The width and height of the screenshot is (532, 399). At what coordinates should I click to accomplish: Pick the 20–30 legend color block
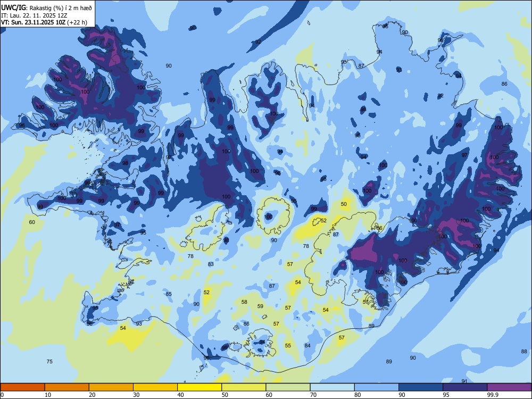tap(111, 387)
